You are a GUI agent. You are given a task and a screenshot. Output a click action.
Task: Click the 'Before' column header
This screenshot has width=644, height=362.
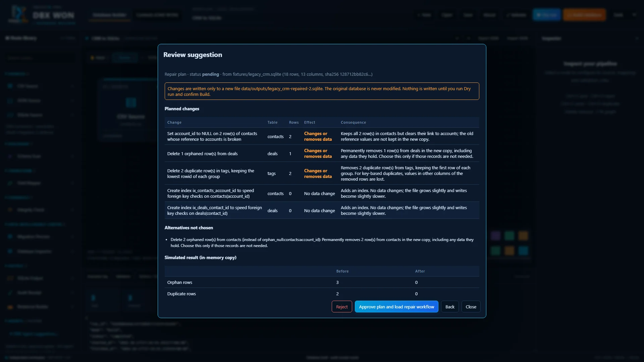coord(342,271)
